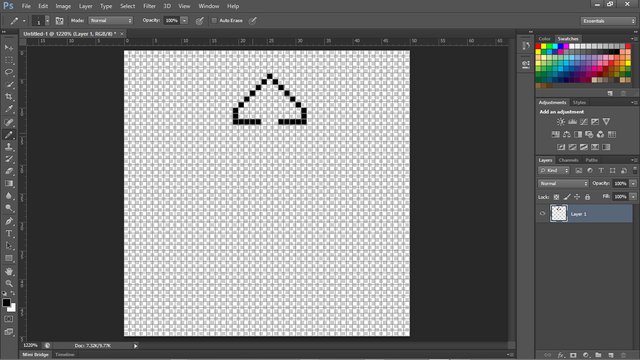Screen dimensions: 640x360
Task: Open the Properties panel icon
Action: [x=526, y=64]
